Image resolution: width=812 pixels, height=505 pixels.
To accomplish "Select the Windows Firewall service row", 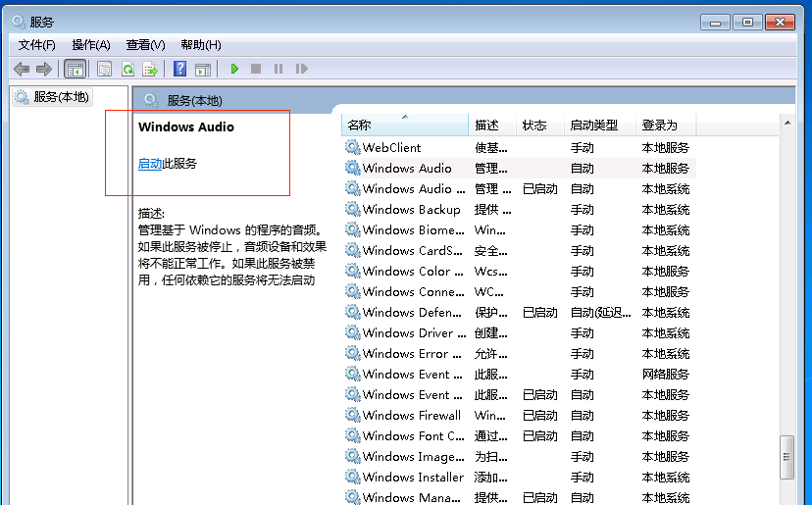I will [x=411, y=416].
